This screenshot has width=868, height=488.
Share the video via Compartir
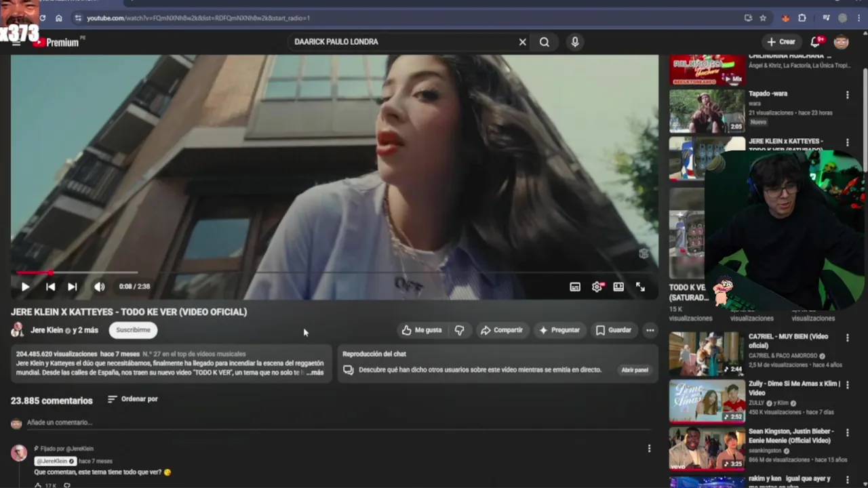502,330
